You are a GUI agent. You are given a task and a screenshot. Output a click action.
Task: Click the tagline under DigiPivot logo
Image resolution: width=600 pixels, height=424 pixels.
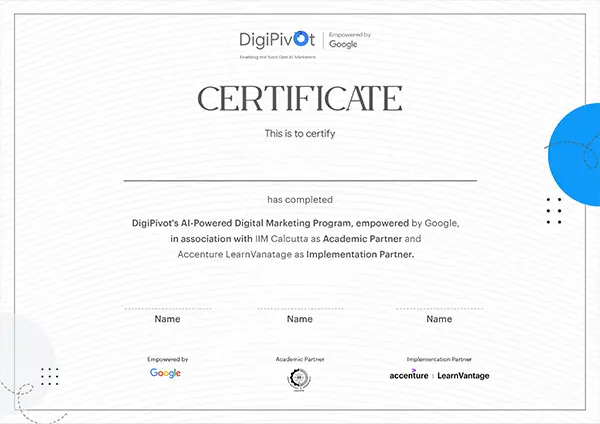pyautogui.click(x=277, y=57)
